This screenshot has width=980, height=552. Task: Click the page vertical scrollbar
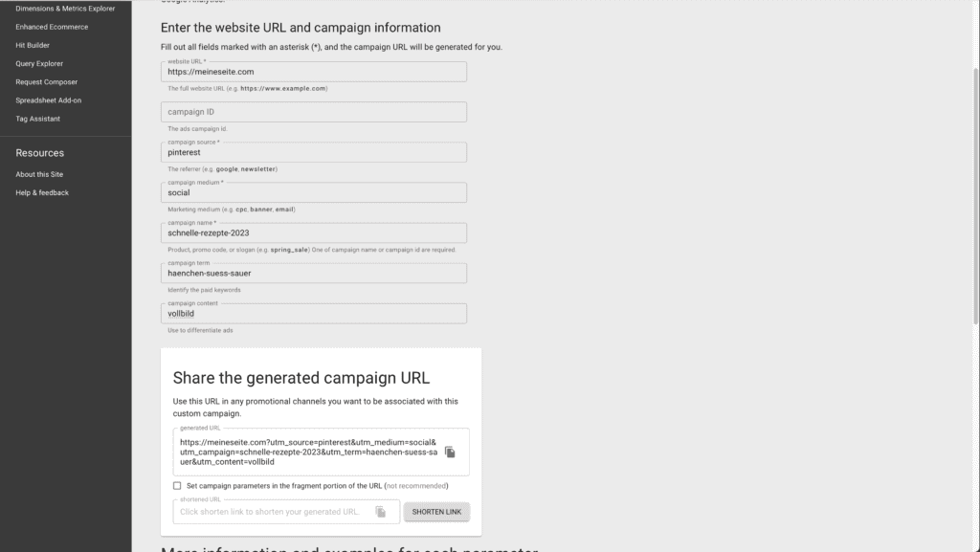pos(975,197)
